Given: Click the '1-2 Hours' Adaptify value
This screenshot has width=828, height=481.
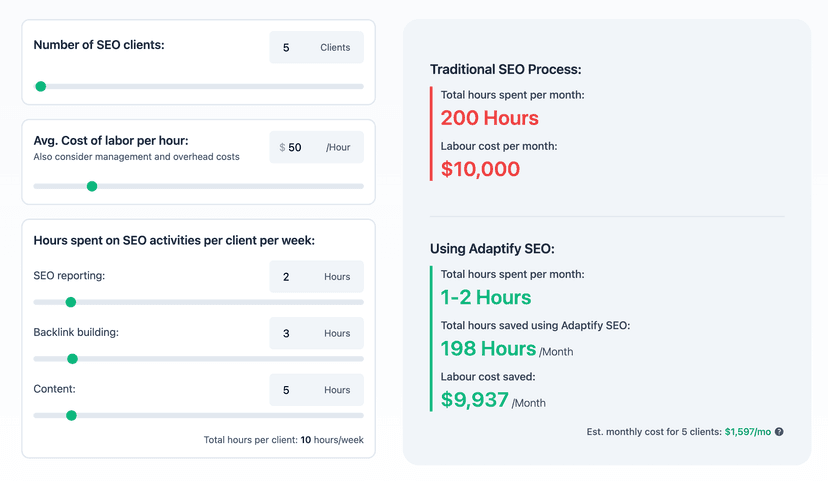Looking at the screenshot, I should 486,298.
